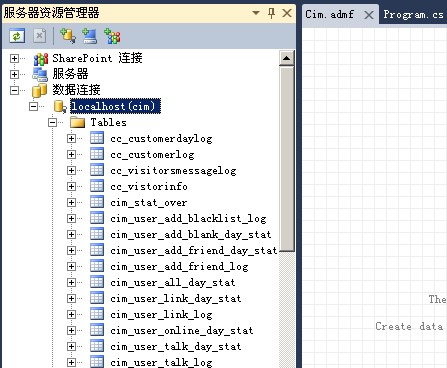Expand the cc_customerlog table

tap(71, 154)
